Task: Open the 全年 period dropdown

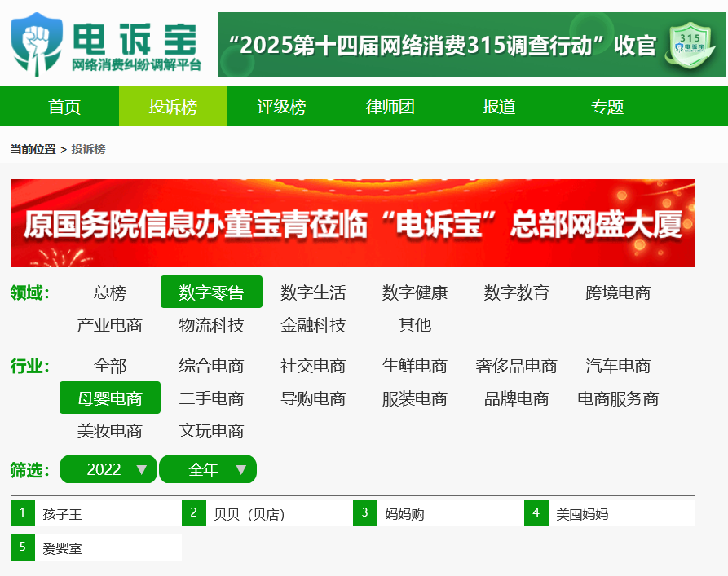Action: pos(208,469)
